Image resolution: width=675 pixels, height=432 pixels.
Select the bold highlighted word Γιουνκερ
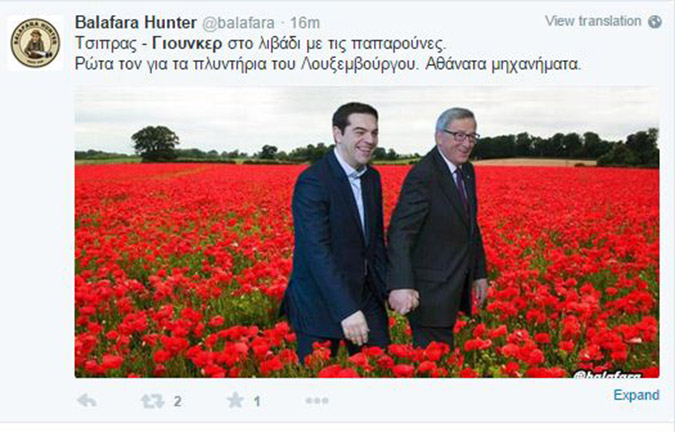tap(187, 43)
